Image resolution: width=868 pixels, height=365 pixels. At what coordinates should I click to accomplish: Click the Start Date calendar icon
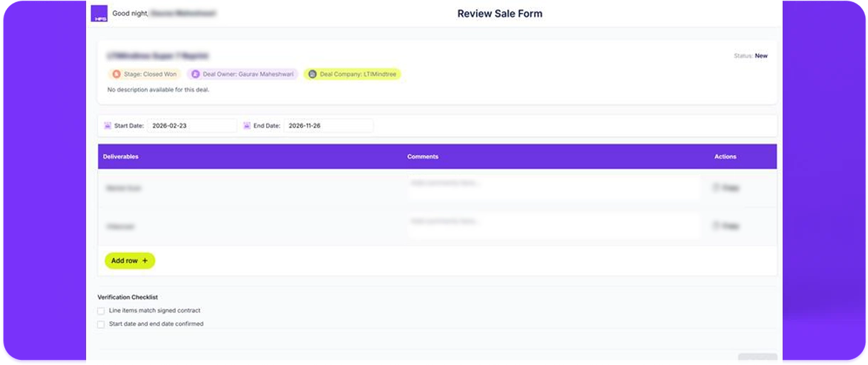107,126
